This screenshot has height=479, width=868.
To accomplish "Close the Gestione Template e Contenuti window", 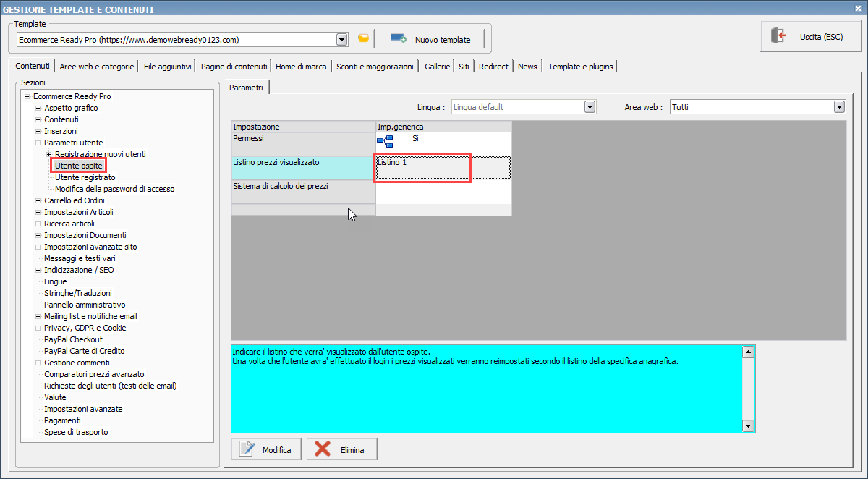I will pos(858,9).
